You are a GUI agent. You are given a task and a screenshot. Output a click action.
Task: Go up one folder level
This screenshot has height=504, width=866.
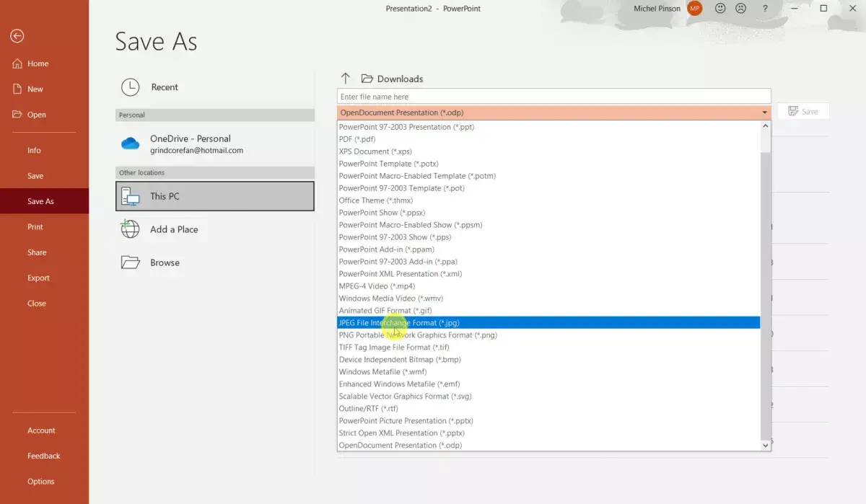click(346, 79)
